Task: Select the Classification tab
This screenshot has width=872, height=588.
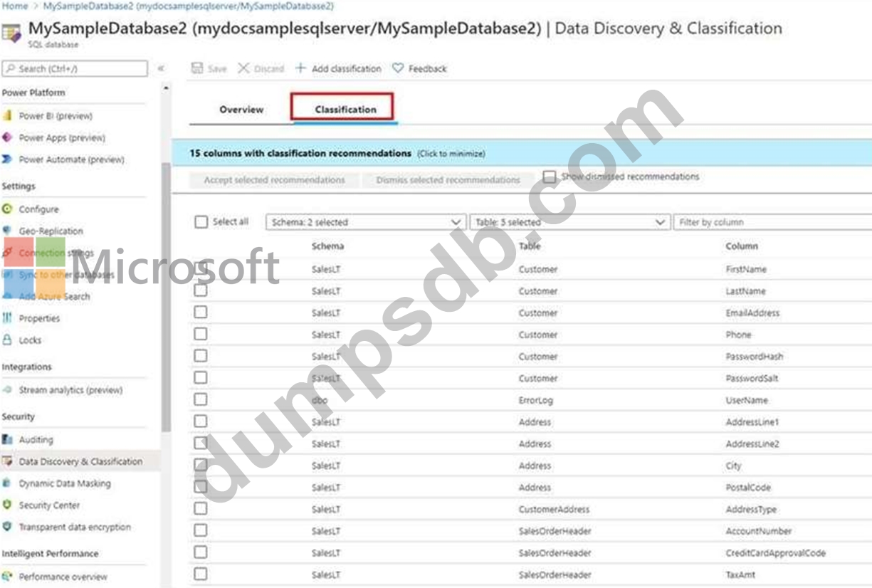Action: (345, 110)
